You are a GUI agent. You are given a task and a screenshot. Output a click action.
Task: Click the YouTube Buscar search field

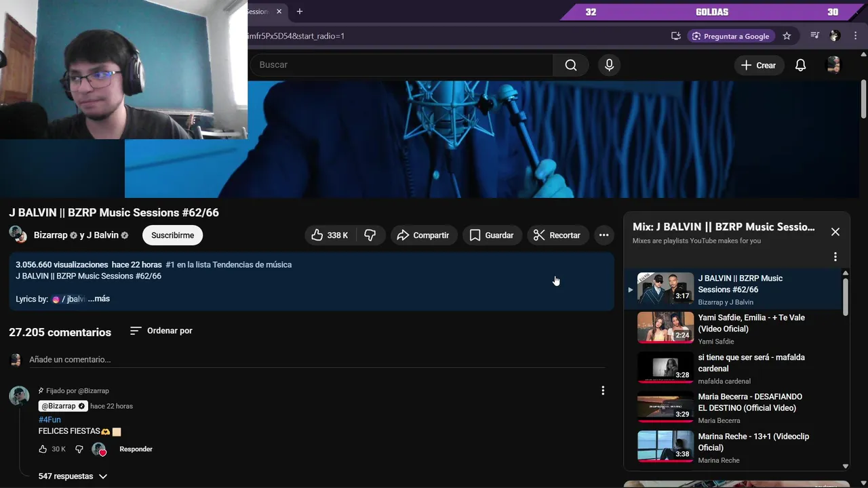(401, 65)
